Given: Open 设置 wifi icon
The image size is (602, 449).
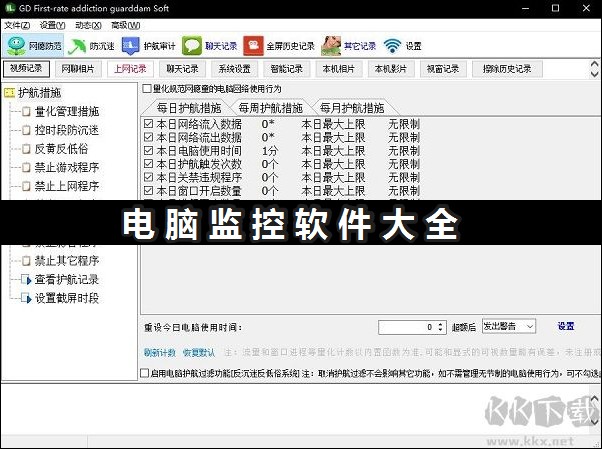Looking at the screenshot, I should coord(392,46).
